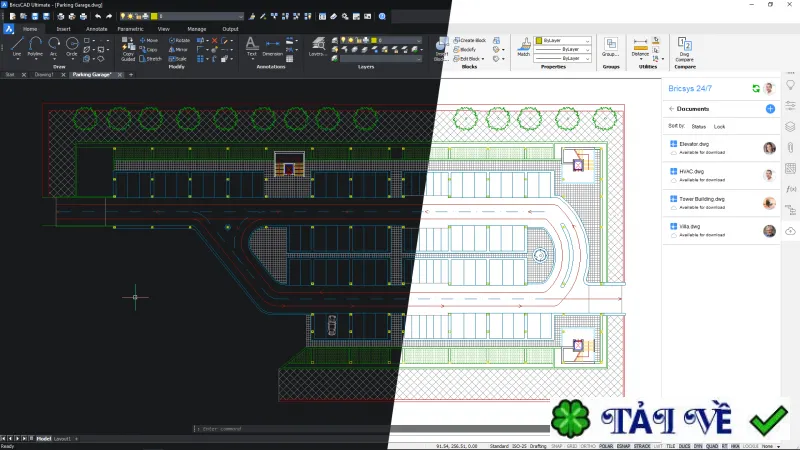Toggle ORTHO mode in status bar

click(x=588, y=446)
